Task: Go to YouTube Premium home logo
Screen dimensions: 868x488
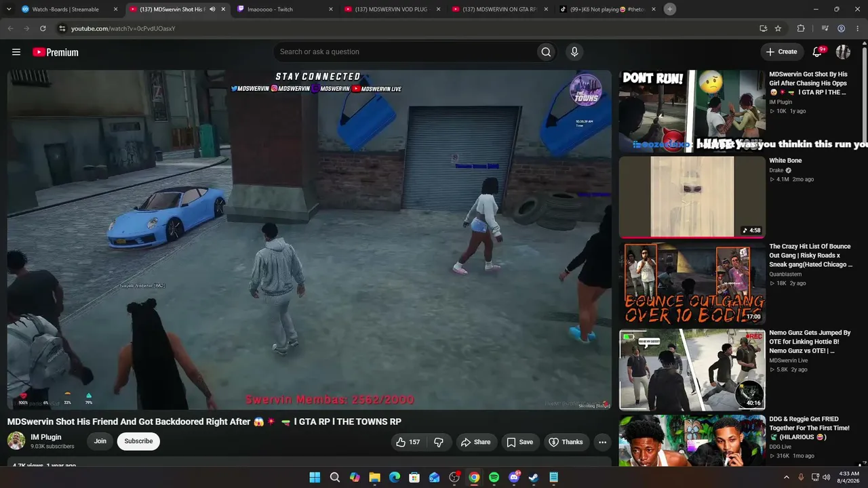Action: point(56,52)
